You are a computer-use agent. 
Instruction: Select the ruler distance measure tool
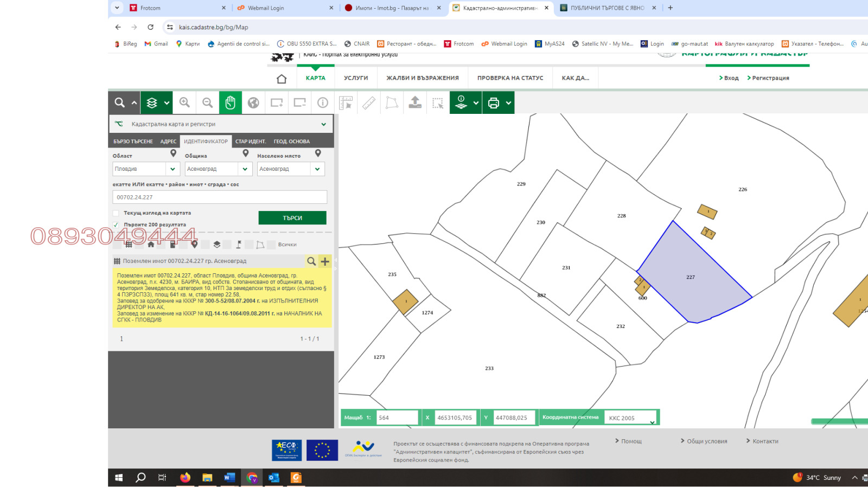[x=369, y=102]
